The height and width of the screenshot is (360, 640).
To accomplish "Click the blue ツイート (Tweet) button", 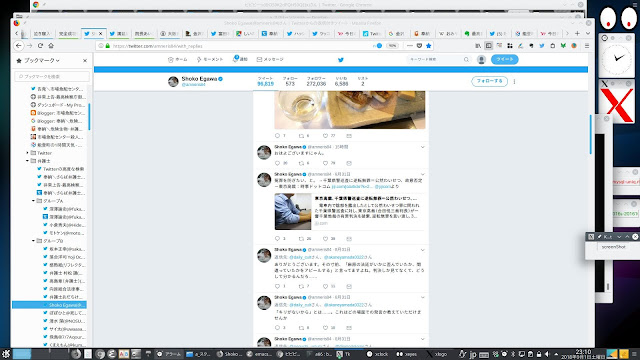I will (x=504, y=60).
